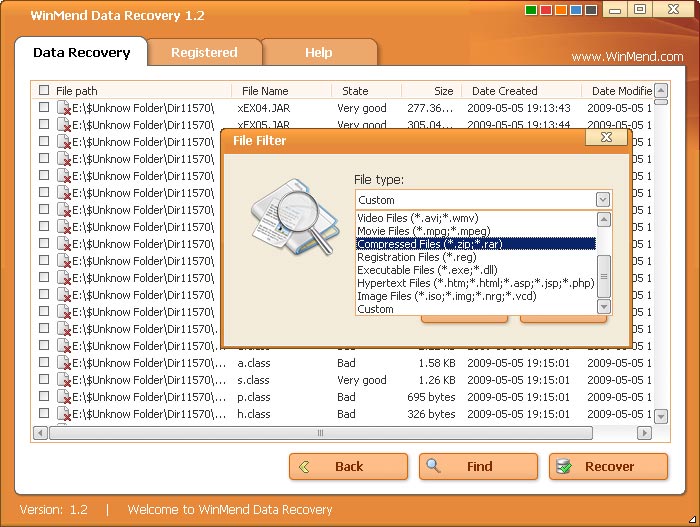Click the Recover button's green icon
700x527 pixels.
pyautogui.click(x=564, y=467)
